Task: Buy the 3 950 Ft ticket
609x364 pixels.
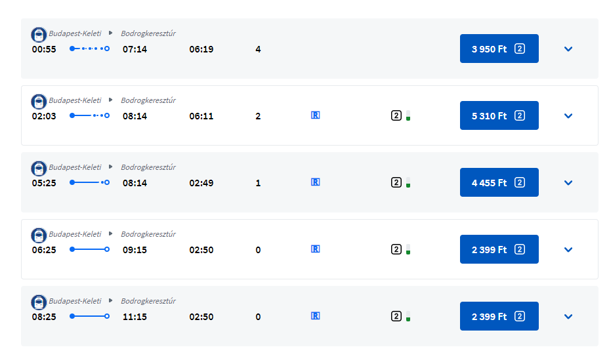Action: [x=499, y=49]
